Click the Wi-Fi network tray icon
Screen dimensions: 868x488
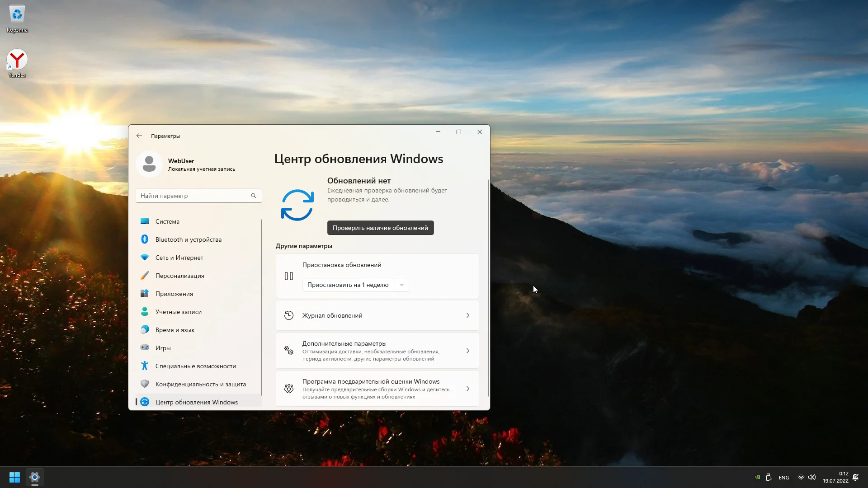pyautogui.click(x=801, y=478)
